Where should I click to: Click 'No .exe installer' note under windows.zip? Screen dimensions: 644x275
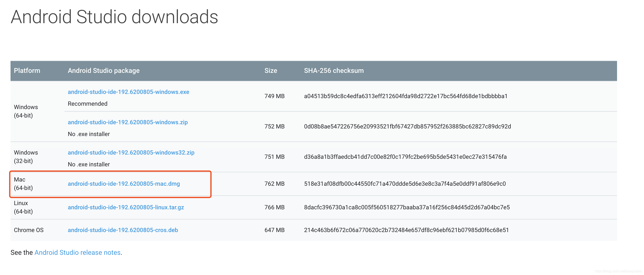[x=89, y=134]
